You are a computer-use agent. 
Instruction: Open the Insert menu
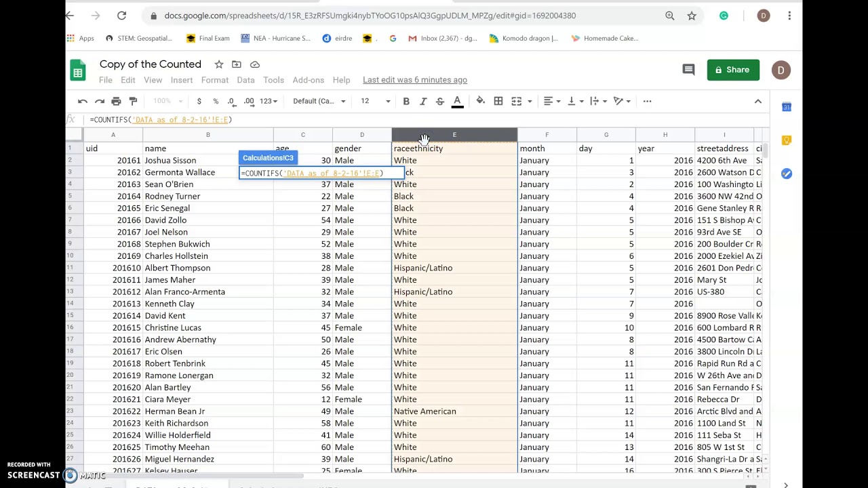click(182, 80)
